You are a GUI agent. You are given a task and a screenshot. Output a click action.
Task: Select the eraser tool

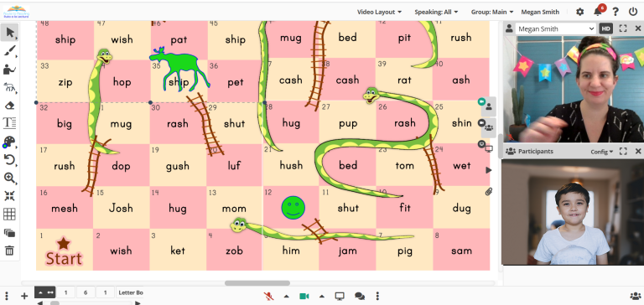(9, 106)
